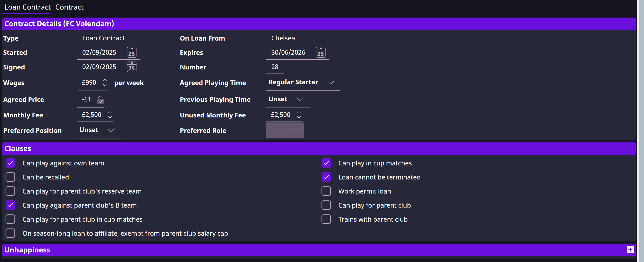644x262 pixels.
Task: Expand the Unhappiness section plus icon
Action: (630, 250)
